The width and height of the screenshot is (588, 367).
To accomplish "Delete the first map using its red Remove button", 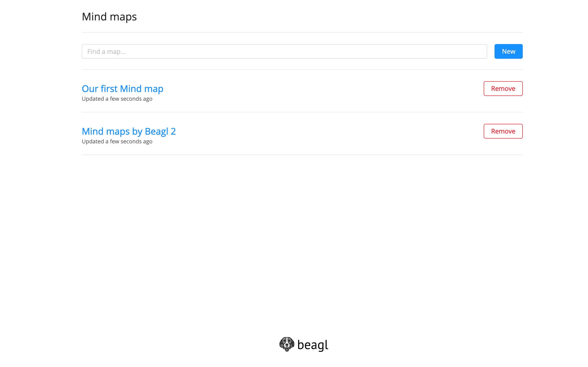I will click(503, 89).
